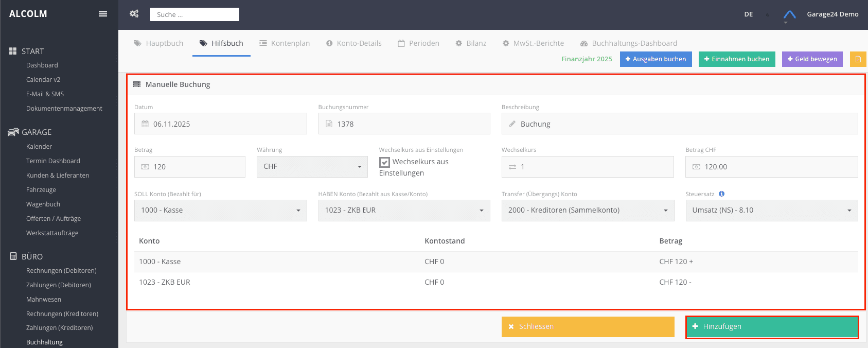Click the Hinzufügen button
Image resolution: width=868 pixels, height=348 pixels.
[772, 327]
